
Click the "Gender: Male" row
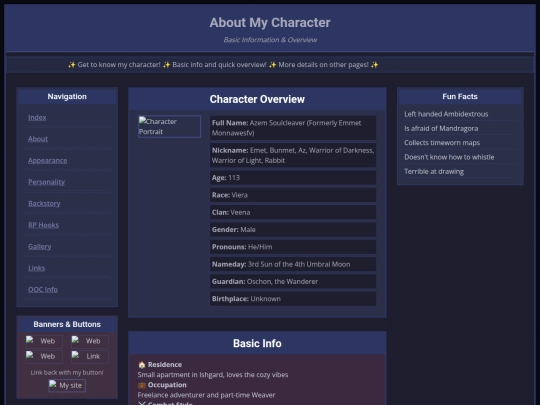coord(293,229)
